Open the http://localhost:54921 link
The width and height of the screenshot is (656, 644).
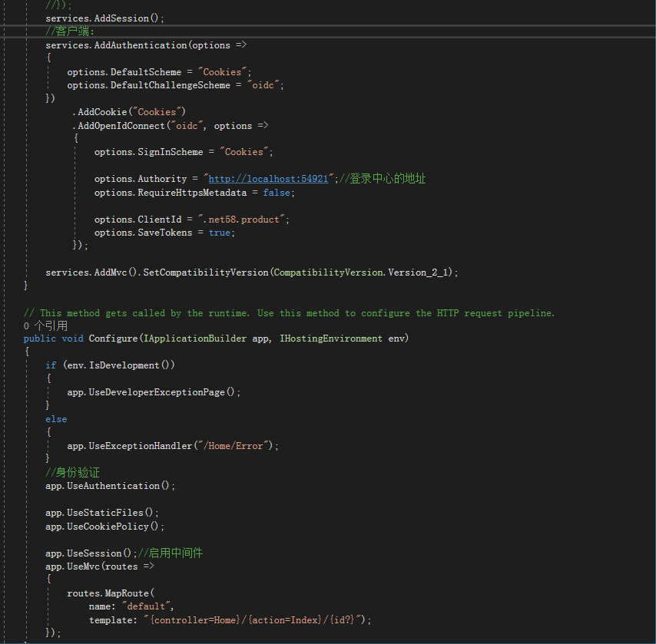tap(270, 179)
